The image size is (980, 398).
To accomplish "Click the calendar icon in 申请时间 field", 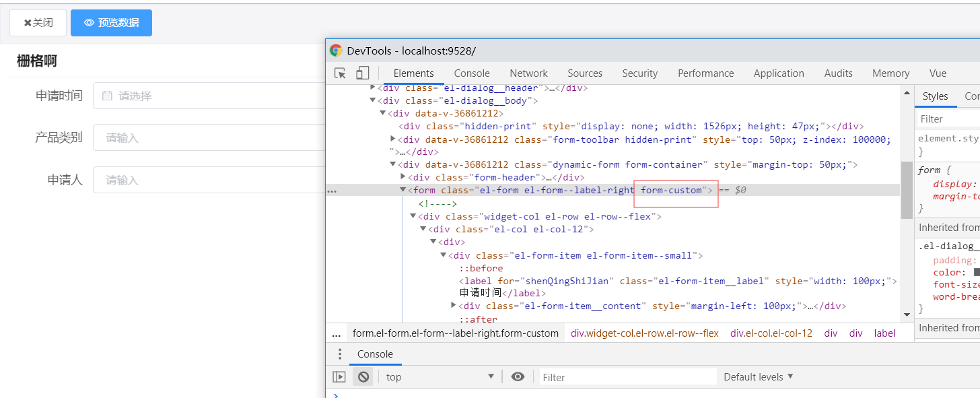I will coord(107,96).
